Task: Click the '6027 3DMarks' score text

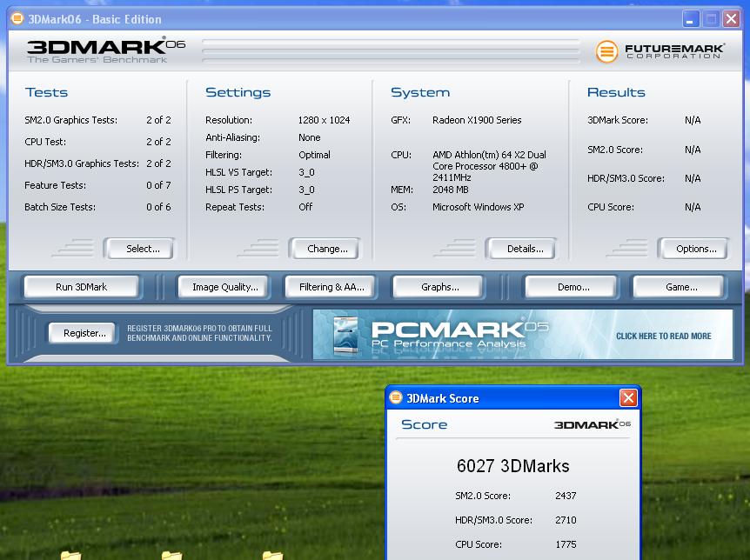Action: coord(512,466)
